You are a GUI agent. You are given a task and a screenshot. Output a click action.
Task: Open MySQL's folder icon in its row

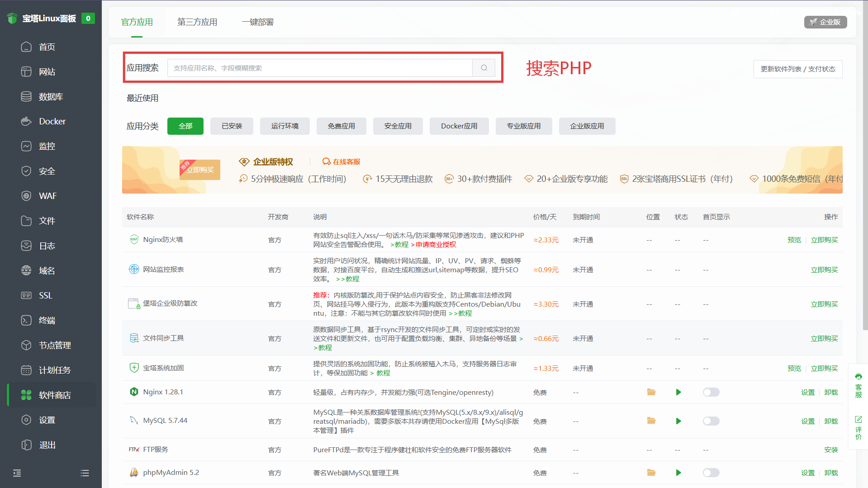651,421
